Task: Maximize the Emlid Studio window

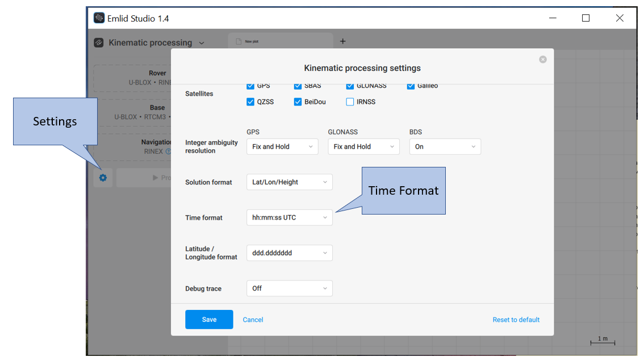Action: coord(586,18)
